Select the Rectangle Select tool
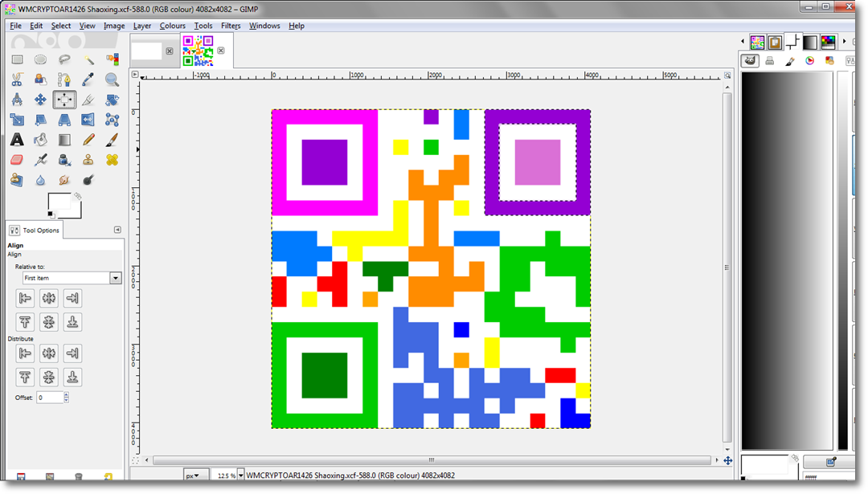Viewport: 868px width, 494px height. click(x=17, y=59)
